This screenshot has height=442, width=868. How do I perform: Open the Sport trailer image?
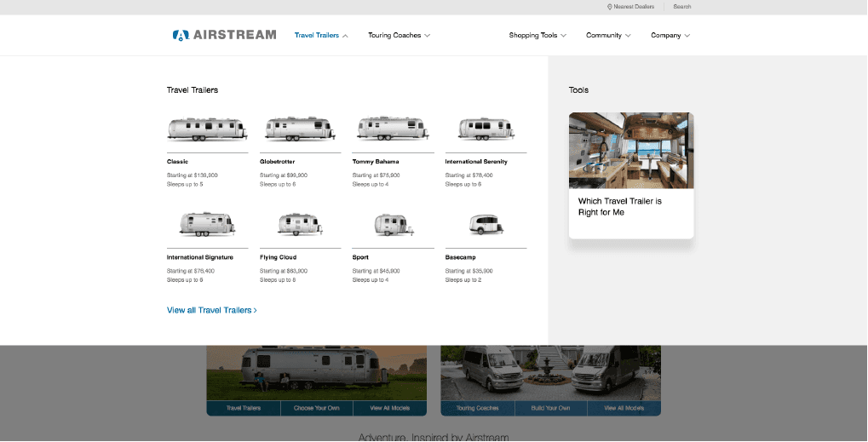pyautogui.click(x=393, y=225)
